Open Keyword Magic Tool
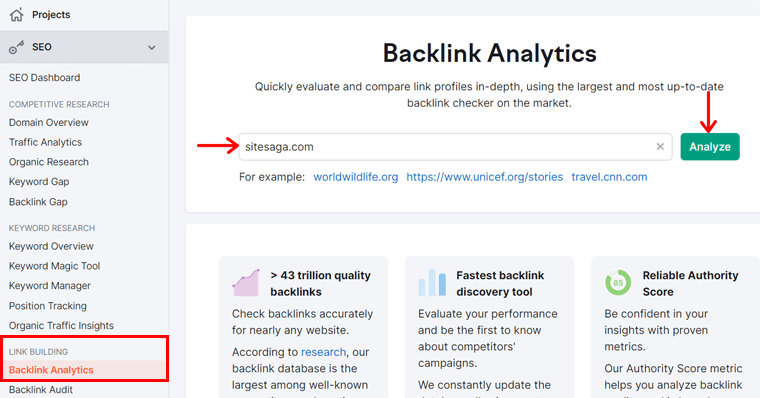760x398 pixels. click(54, 266)
